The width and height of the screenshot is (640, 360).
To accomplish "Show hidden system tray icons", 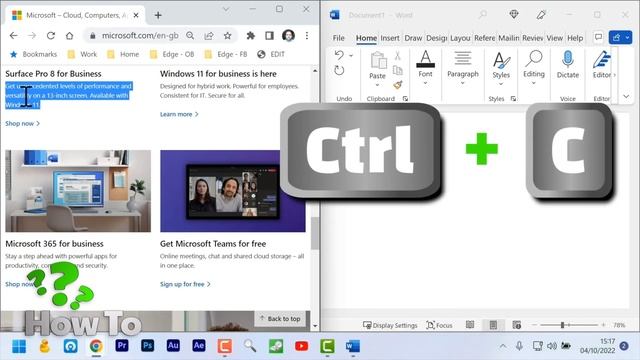I will point(503,346).
